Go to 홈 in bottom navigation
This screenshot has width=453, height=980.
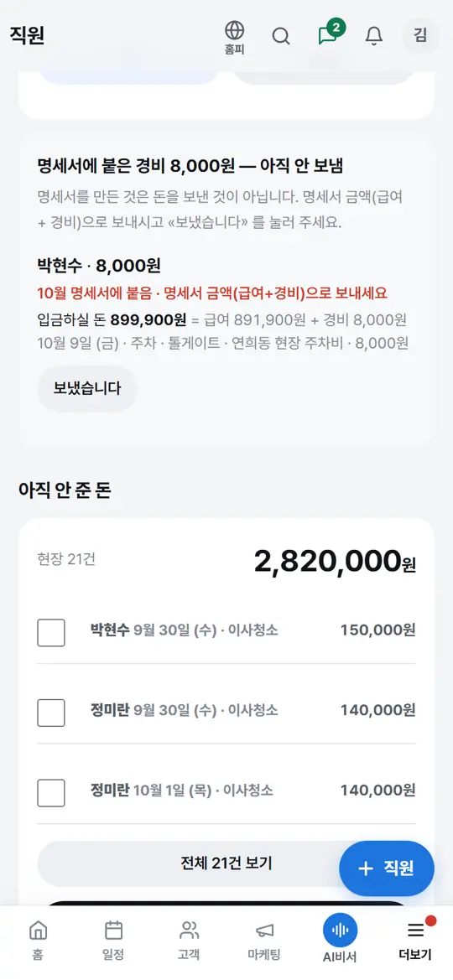coord(38,940)
